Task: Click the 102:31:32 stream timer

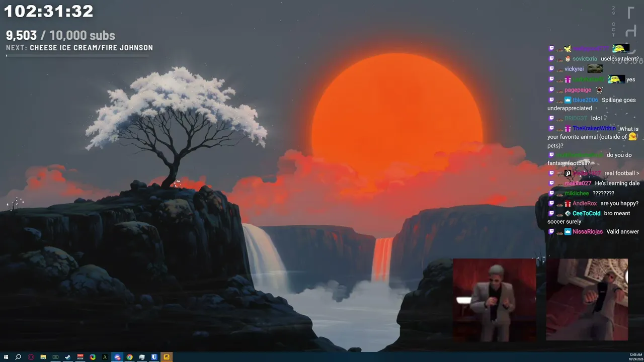Action: coord(49,12)
